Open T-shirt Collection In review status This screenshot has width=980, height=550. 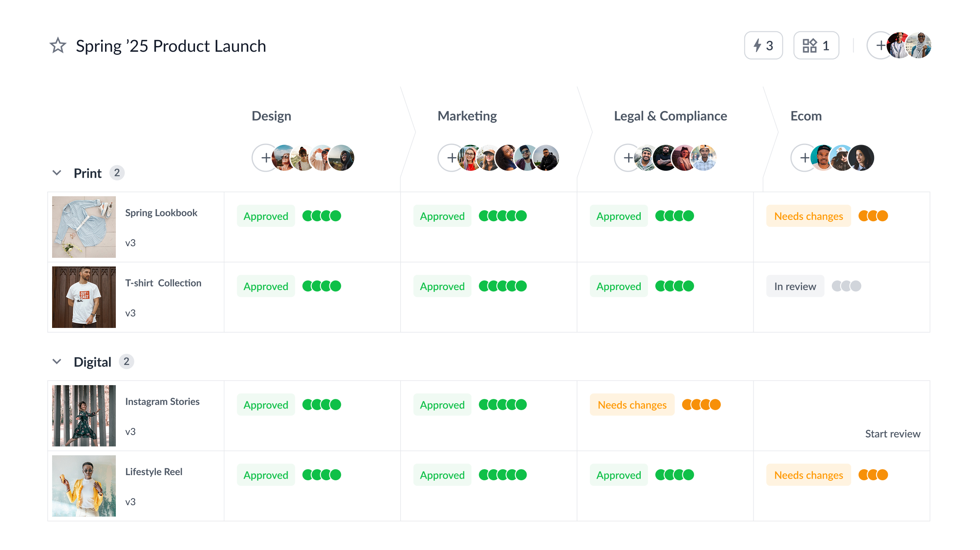click(x=795, y=286)
